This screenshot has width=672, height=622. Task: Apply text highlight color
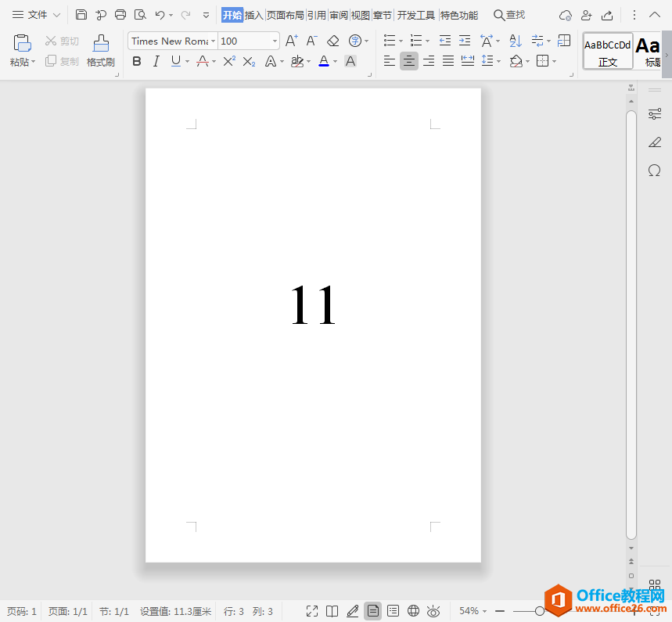point(297,61)
